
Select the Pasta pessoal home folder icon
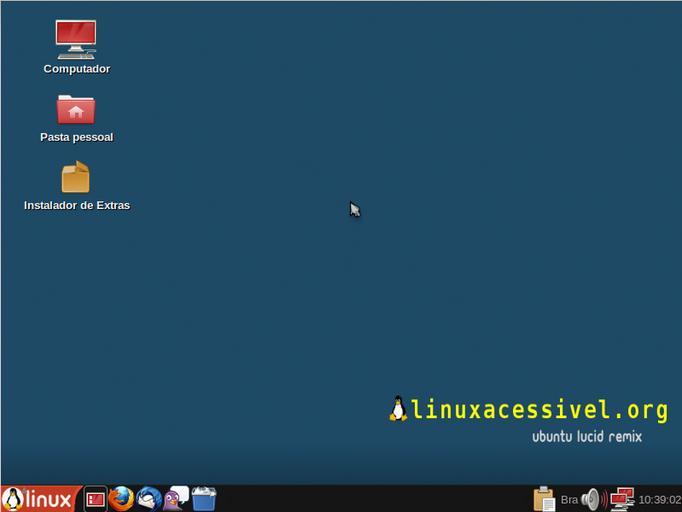[x=76, y=109]
